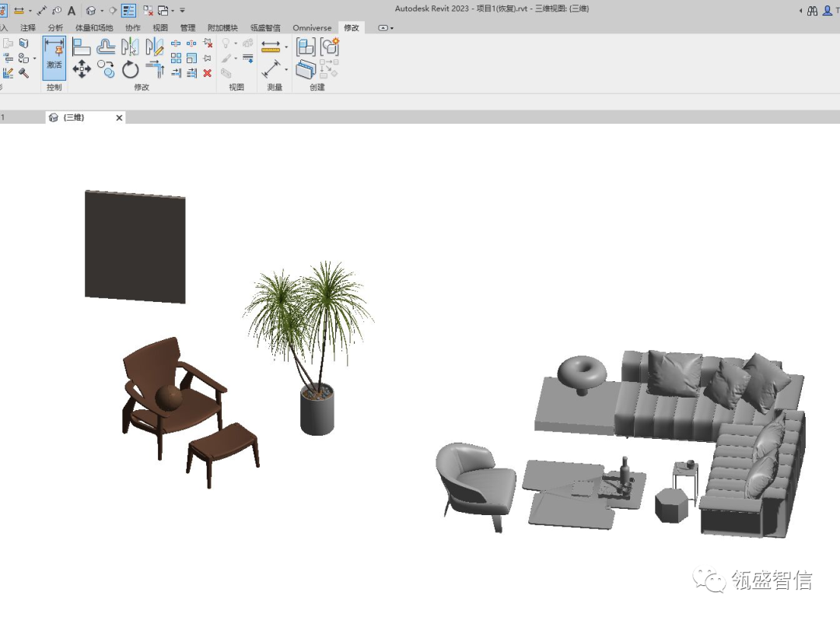Image resolution: width=840 pixels, height=617 pixels.
Task: Open the Omniverse ribbon tab
Action: [312, 28]
